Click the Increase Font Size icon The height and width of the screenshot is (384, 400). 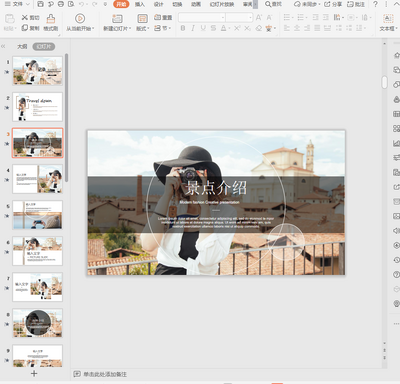pos(259,17)
